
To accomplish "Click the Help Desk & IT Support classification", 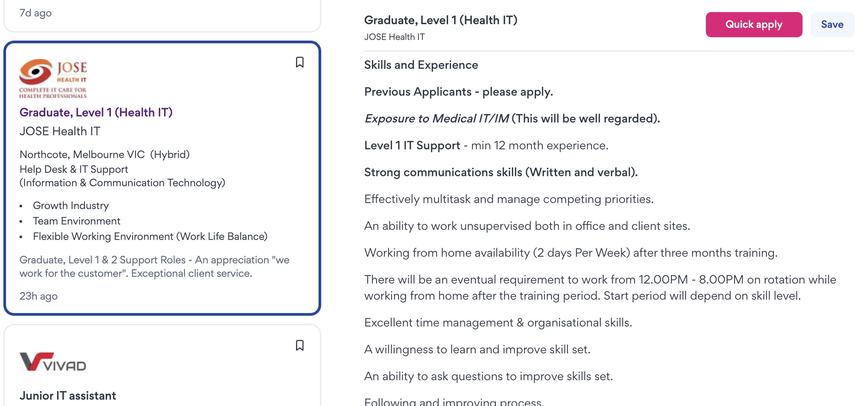I will tap(74, 169).
